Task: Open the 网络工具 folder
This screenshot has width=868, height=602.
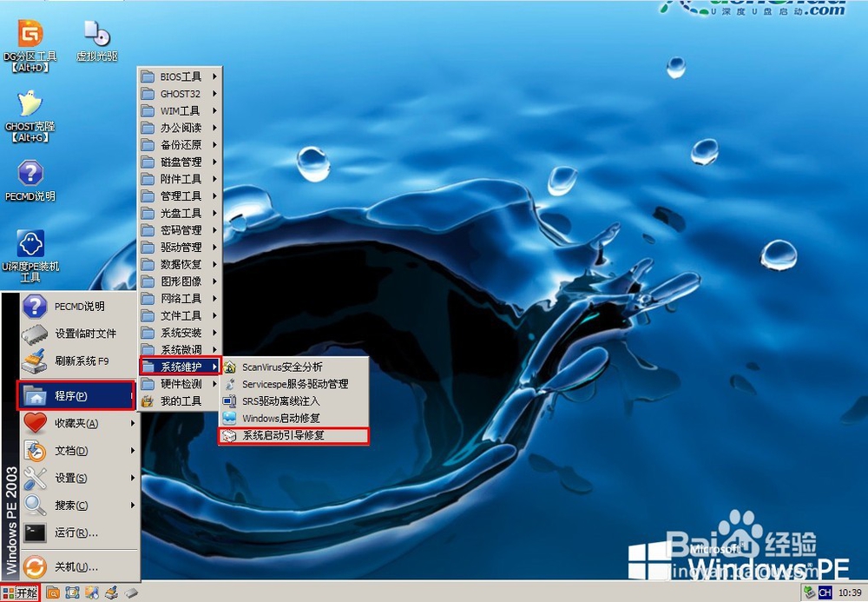Action: tap(180, 299)
